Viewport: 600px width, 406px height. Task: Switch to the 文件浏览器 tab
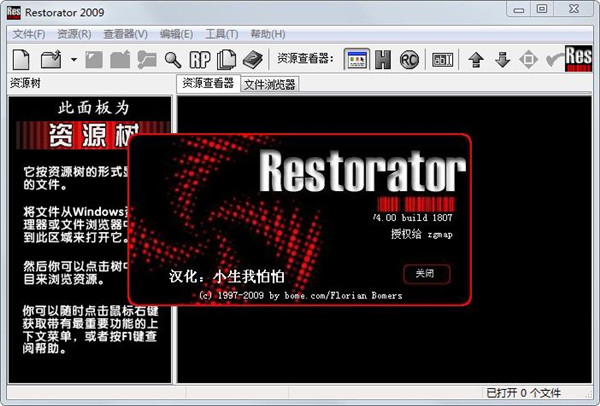pyautogui.click(x=270, y=85)
